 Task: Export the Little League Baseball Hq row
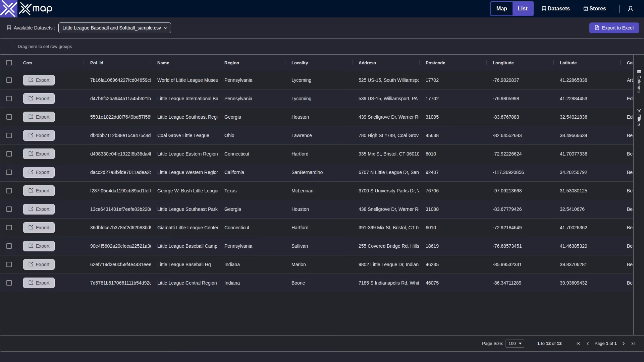click(x=39, y=264)
